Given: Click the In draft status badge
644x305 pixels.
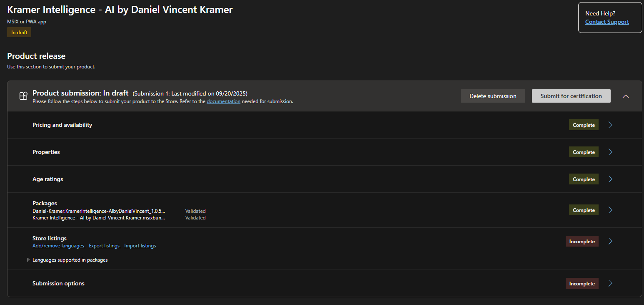Looking at the screenshot, I should click(19, 32).
